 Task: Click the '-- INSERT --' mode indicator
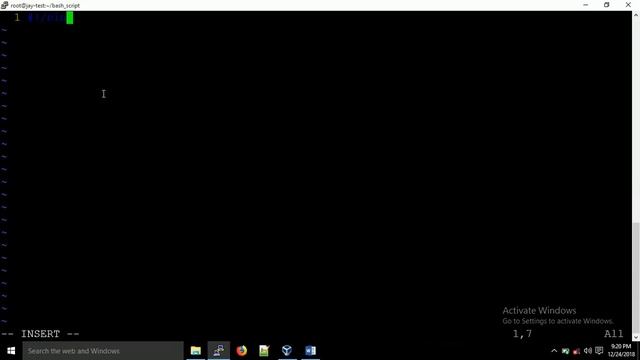pyautogui.click(x=40, y=334)
